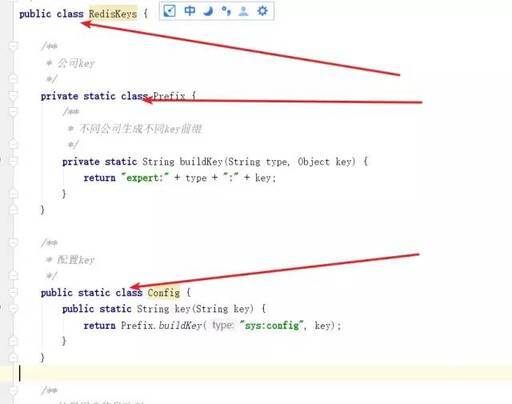Fold the 配置key doc comment block
Viewport: 512px width, 404px height.
13,243
